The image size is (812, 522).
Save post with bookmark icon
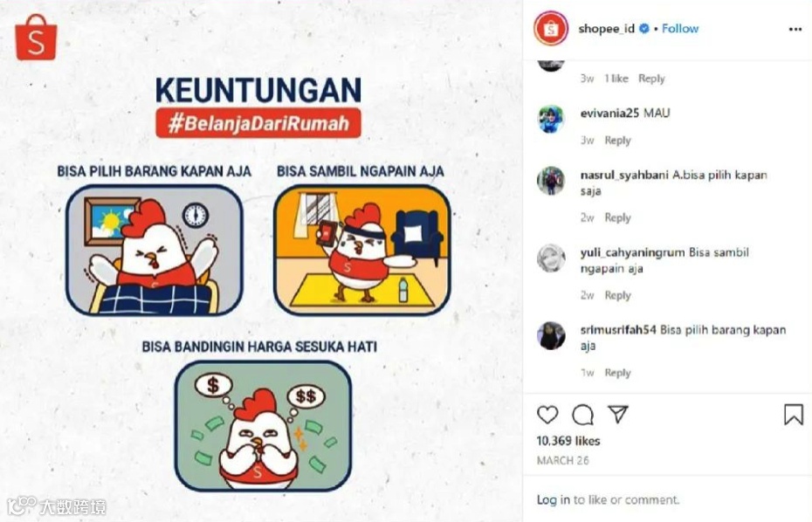click(793, 415)
